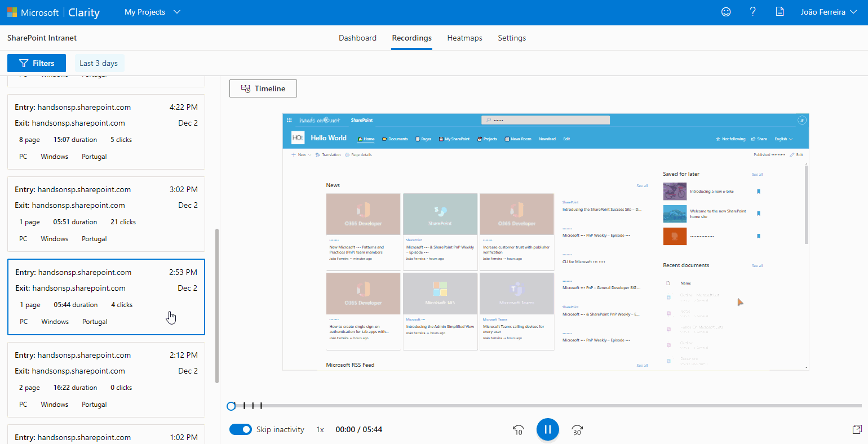Click the SharePoint news thumbnail

click(440, 215)
